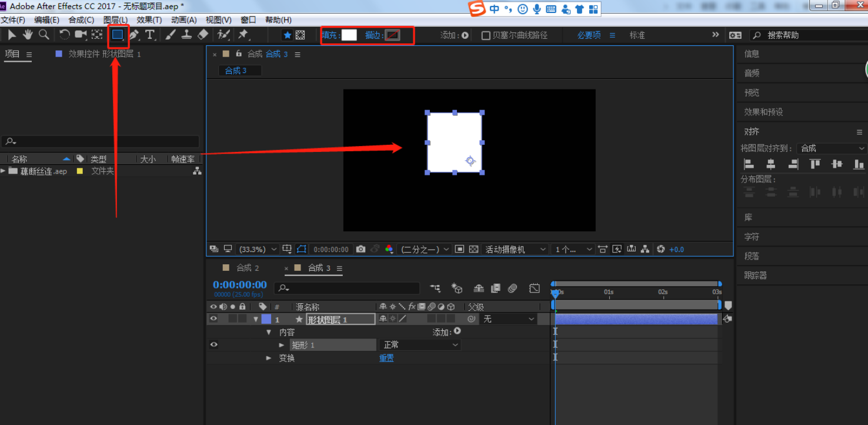Select the Unified Camera tool

pyautogui.click(x=81, y=35)
